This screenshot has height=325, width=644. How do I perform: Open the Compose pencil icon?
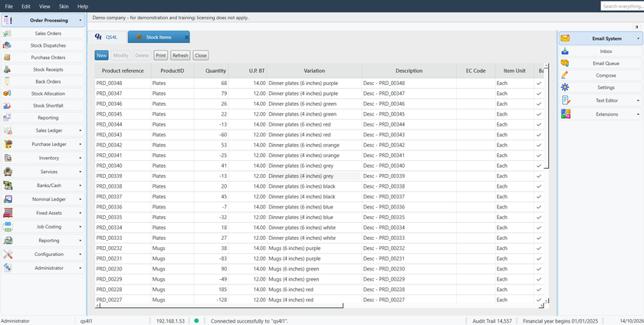565,76
